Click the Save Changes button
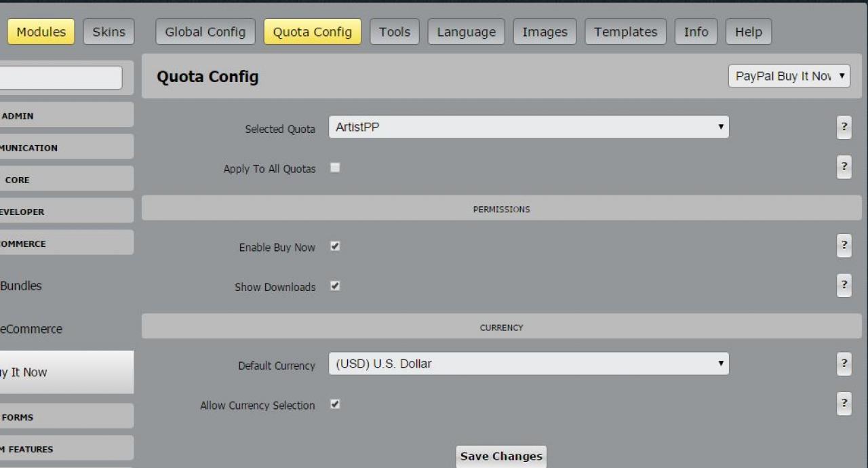The image size is (868, 468). 501,456
